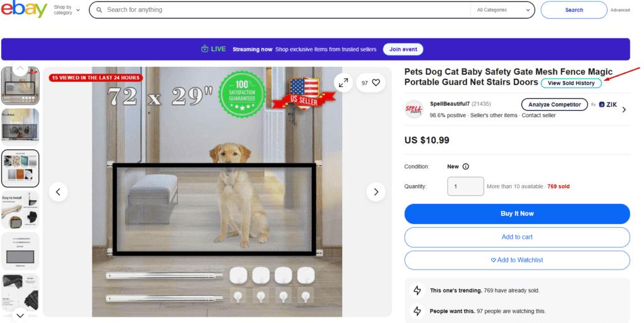
Task: Click the US $10.99 price text
Action: click(x=427, y=140)
